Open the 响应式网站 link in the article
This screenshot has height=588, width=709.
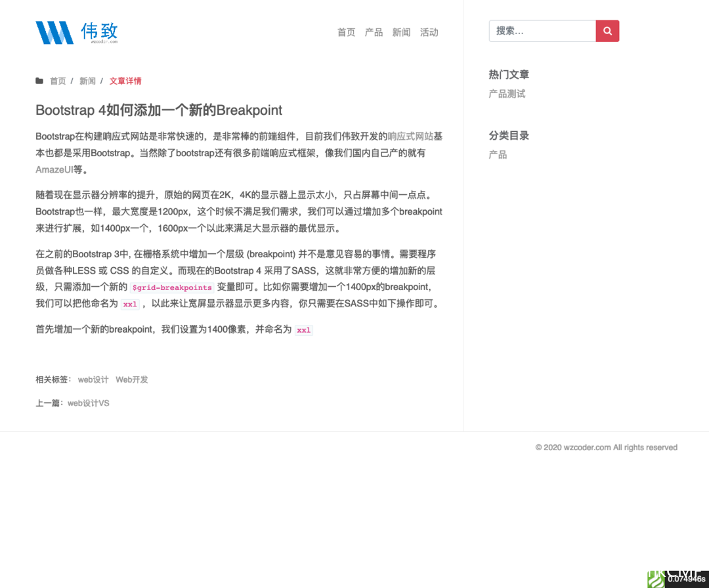pyautogui.click(x=410, y=136)
